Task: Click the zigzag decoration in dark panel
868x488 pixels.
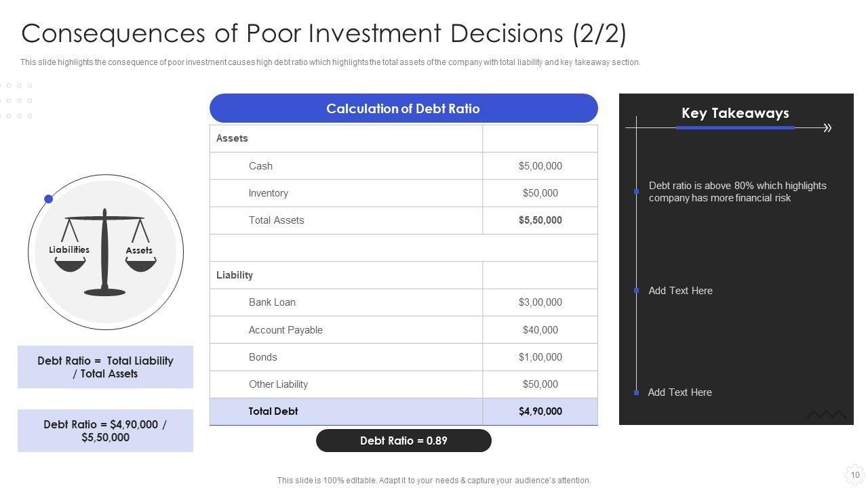Action: pos(826,414)
